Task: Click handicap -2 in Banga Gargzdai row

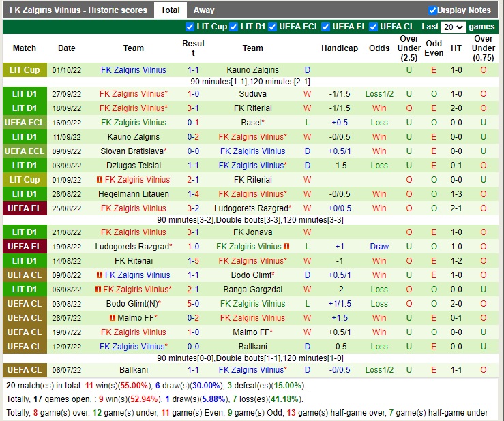Action: point(340,290)
